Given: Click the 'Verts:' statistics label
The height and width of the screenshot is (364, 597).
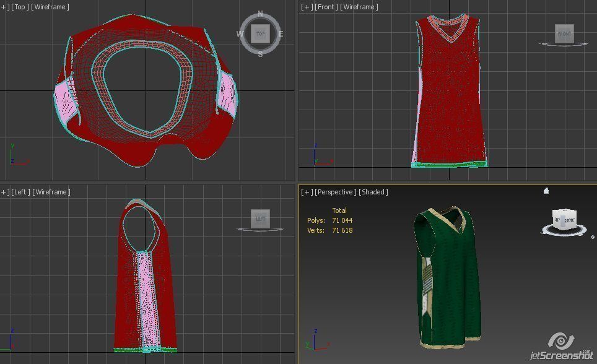Looking at the screenshot, I should (x=316, y=230).
